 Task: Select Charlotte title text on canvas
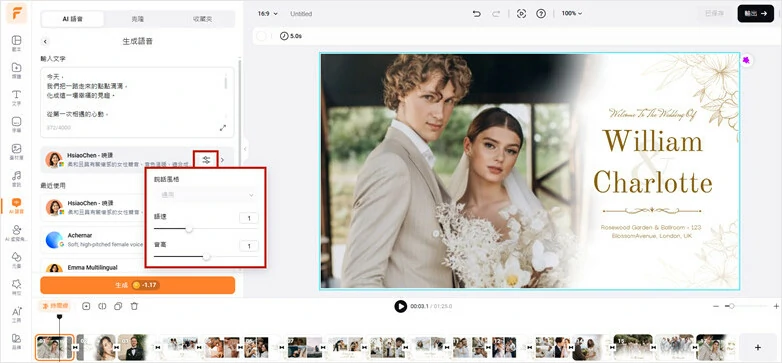coord(652,182)
